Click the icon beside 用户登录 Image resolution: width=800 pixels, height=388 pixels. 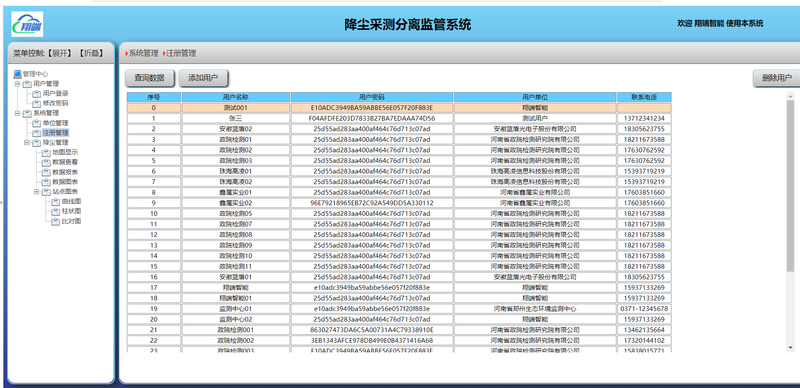click(37, 93)
